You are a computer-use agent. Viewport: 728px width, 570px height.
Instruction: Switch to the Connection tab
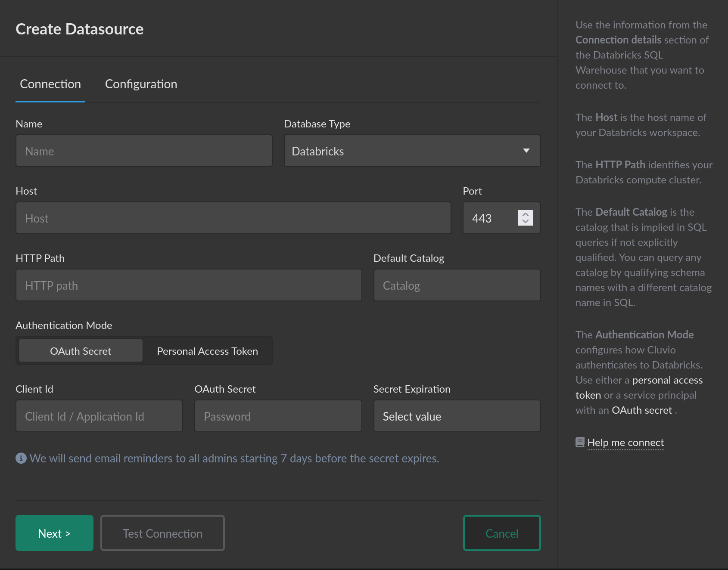tap(50, 84)
